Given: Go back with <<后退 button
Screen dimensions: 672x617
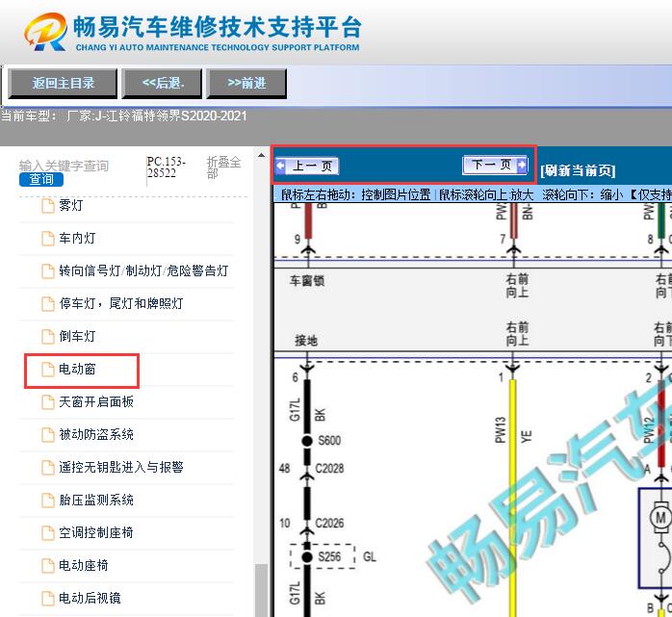Looking at the screenshot, I should point(162,83).
